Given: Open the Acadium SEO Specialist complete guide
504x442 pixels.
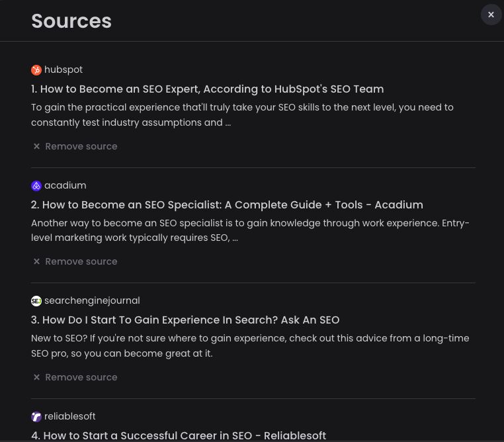Looking at the screenshot, I should tap(227, 205).
